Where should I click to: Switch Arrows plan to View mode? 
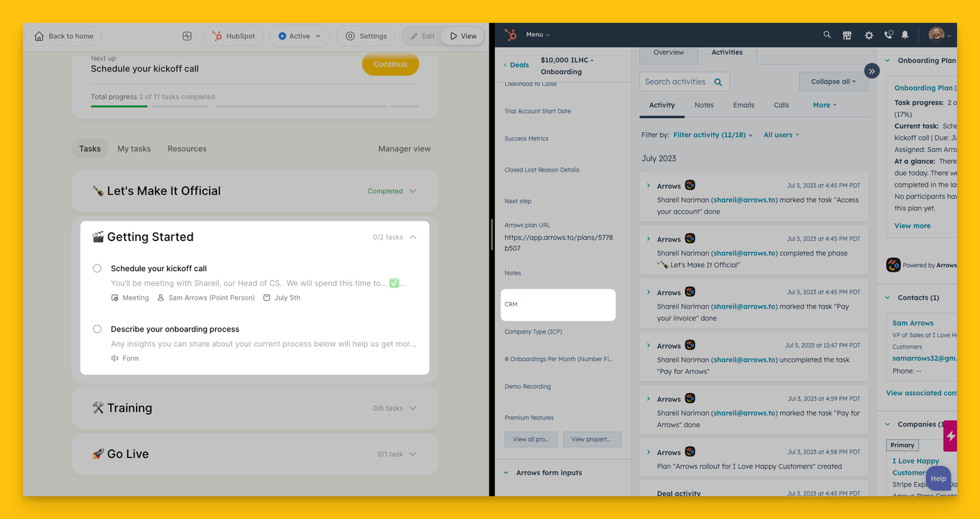point(463,36)
